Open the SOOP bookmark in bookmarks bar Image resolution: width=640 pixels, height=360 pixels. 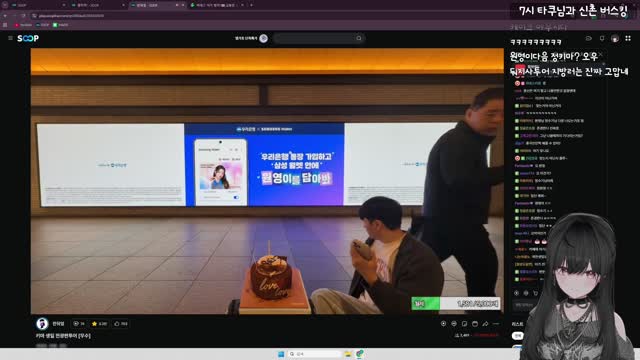point(42,25)
